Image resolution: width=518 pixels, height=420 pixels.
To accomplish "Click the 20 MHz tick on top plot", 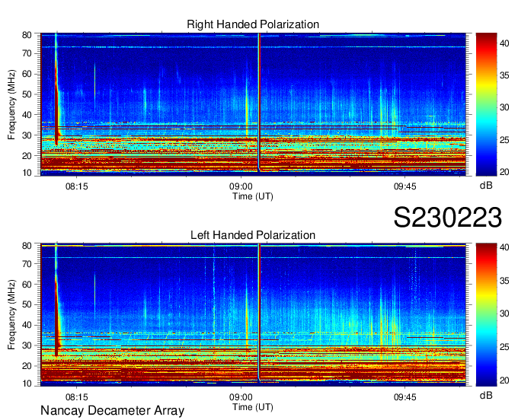I will pos(27,156).
